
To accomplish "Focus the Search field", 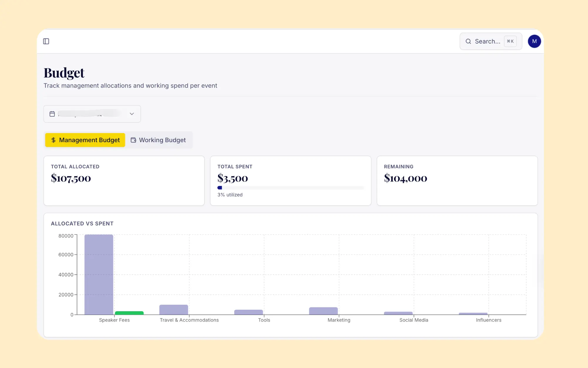I will point(491,41).
